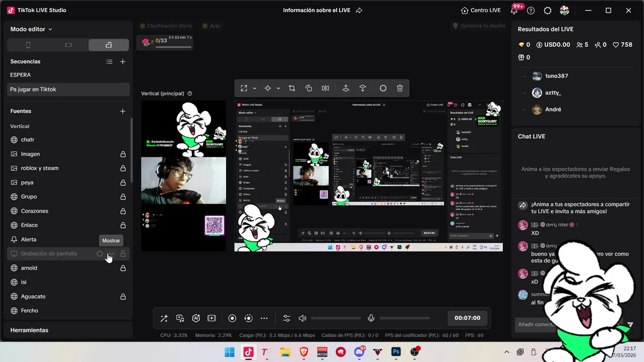The height and width of the screenshot is (362, 644).
Task: Select the center alignment tool
Action: [268, 88]
